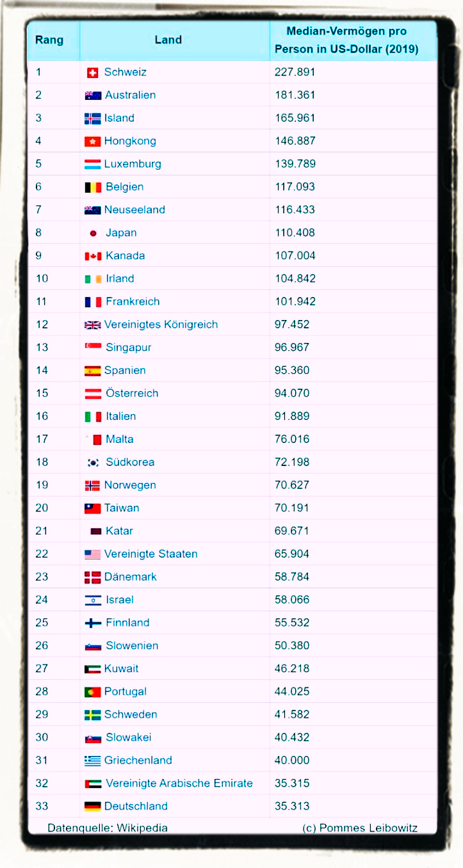Click the United States flag icon
Viewport: 463px width, 868px height.
[93, 554]
